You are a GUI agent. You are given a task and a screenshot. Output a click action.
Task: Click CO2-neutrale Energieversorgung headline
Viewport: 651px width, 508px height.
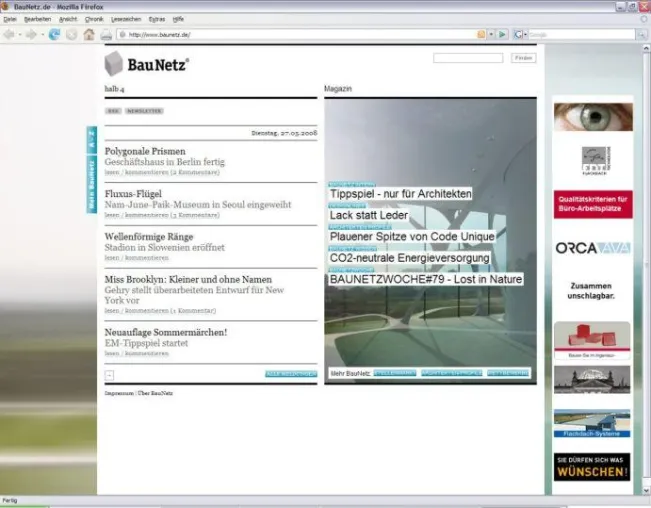point(409,258)
